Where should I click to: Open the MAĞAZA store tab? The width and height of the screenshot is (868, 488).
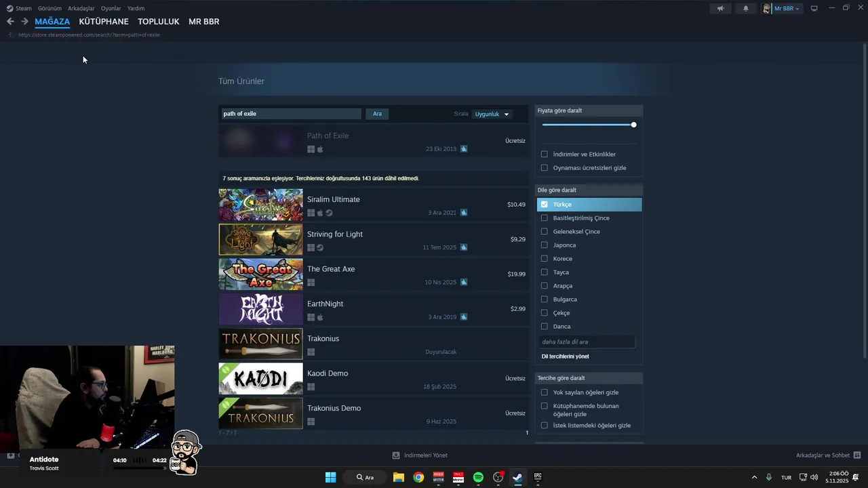(52, 22)
